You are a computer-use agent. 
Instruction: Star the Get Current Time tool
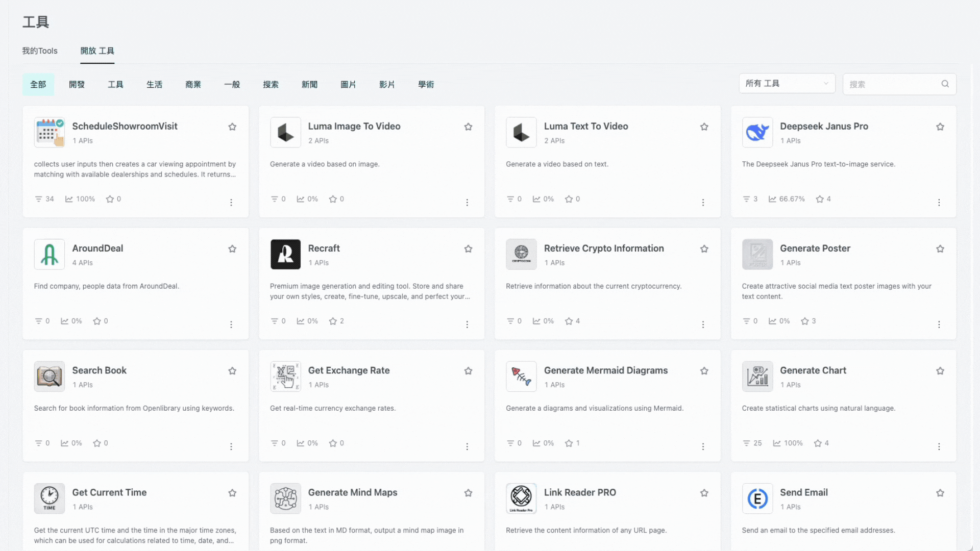pos(232,493)
